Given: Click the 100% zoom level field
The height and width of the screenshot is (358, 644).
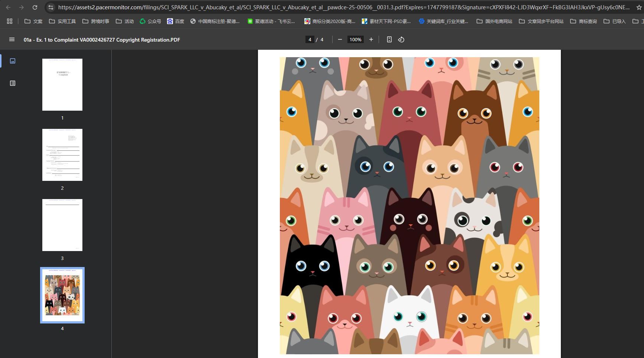Looking at the screenshot, I should click(355, 39).
